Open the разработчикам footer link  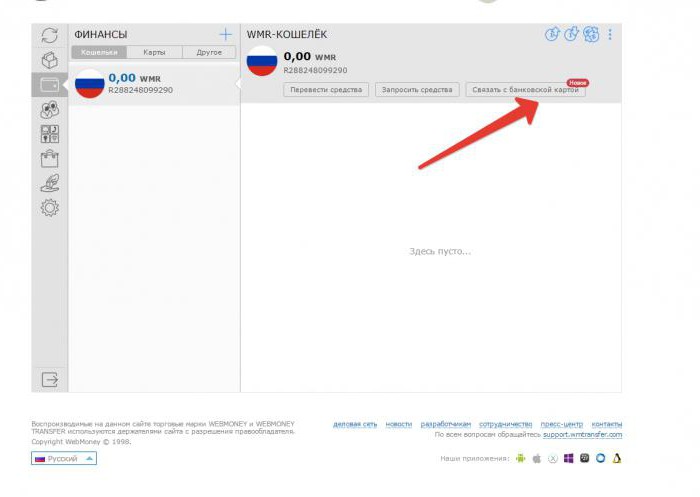446,424
